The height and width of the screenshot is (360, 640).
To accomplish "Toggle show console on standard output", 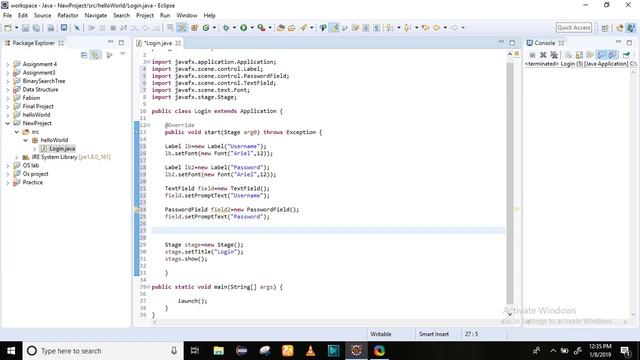I will tap(601, 55).
